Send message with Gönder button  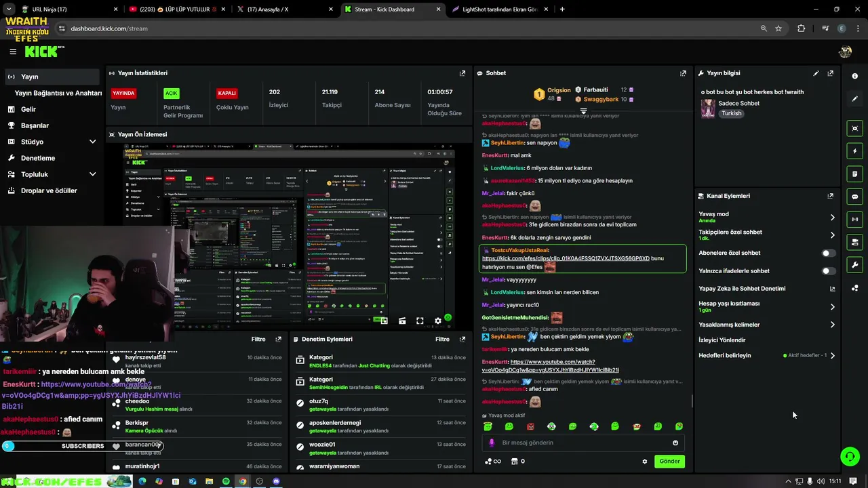coord(669,462)
